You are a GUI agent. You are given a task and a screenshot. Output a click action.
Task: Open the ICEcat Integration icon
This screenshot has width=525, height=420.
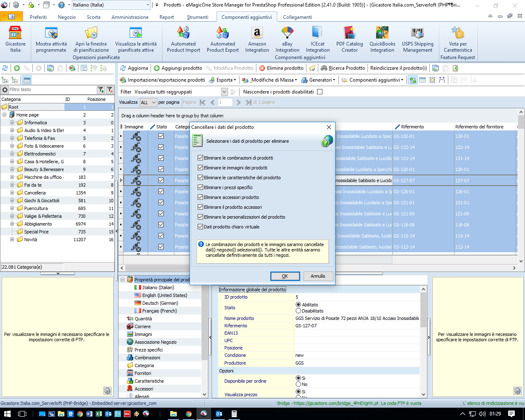(317, 39)
